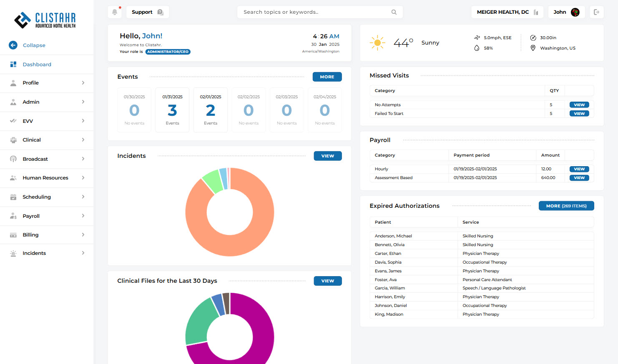The height and width of the screenshot is (364, 618).
Task: Click the Scheduling calendar icon
Action: coord(13,197)
